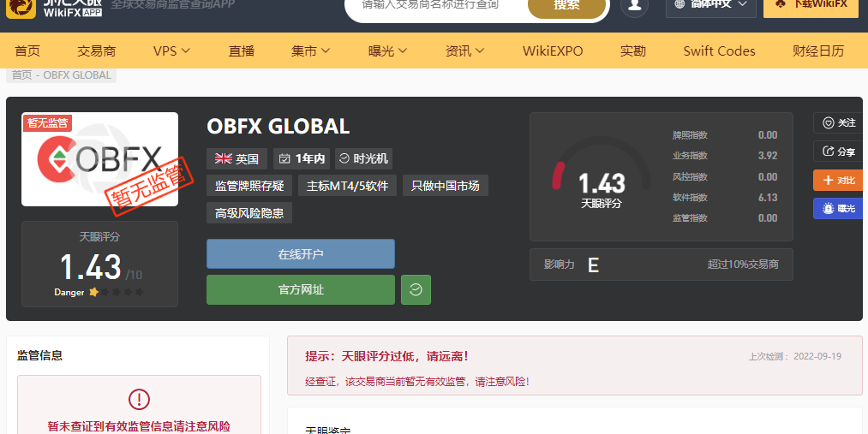
Task: Open the Swift Codes navigation item
Action: coord(719,51)
